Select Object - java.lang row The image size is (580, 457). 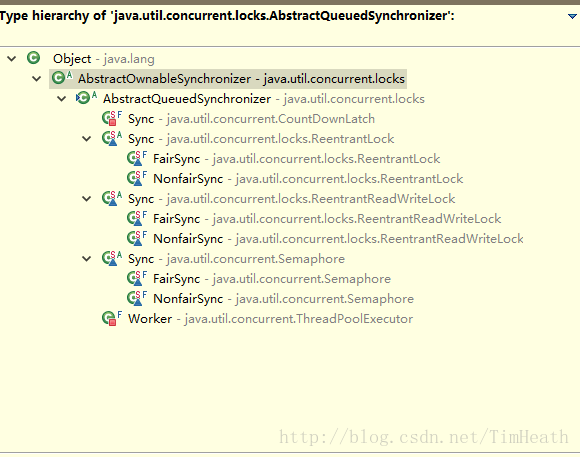click(104, 59)
